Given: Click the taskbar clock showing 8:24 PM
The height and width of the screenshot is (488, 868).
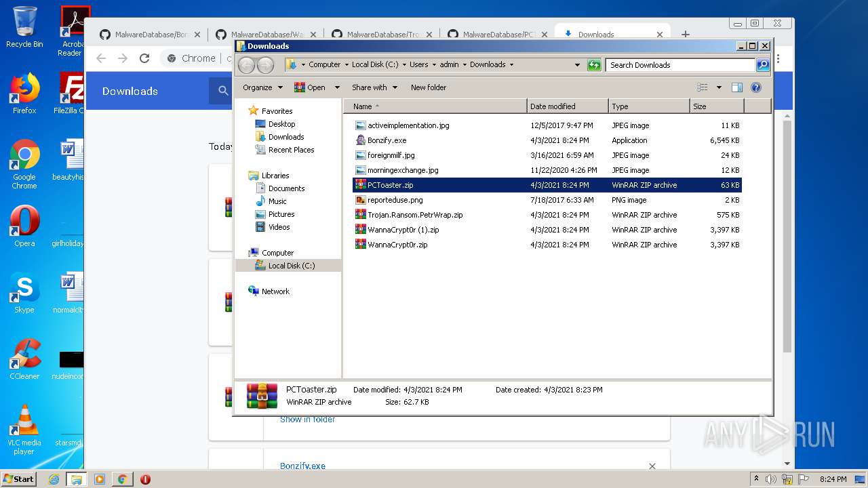Looking at the screenshot, I should click(x=833, y=479).
